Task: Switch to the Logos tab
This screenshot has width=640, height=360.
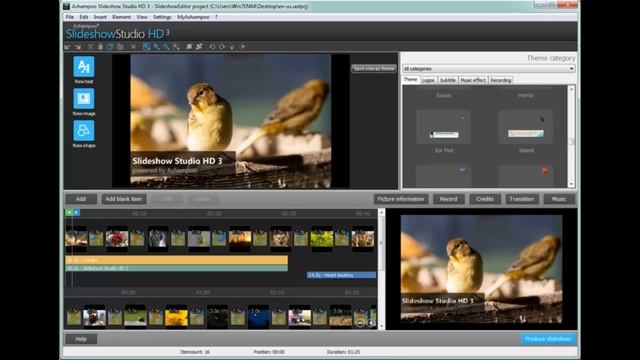Action: pyautogui.click(x=428, y=80)
